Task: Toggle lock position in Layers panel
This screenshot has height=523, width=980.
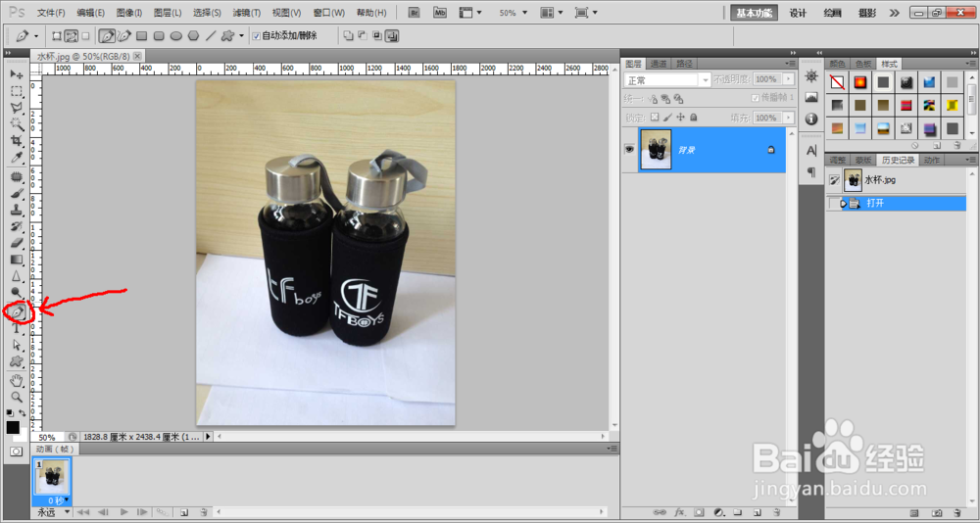Action: click(x=681, y=117)
